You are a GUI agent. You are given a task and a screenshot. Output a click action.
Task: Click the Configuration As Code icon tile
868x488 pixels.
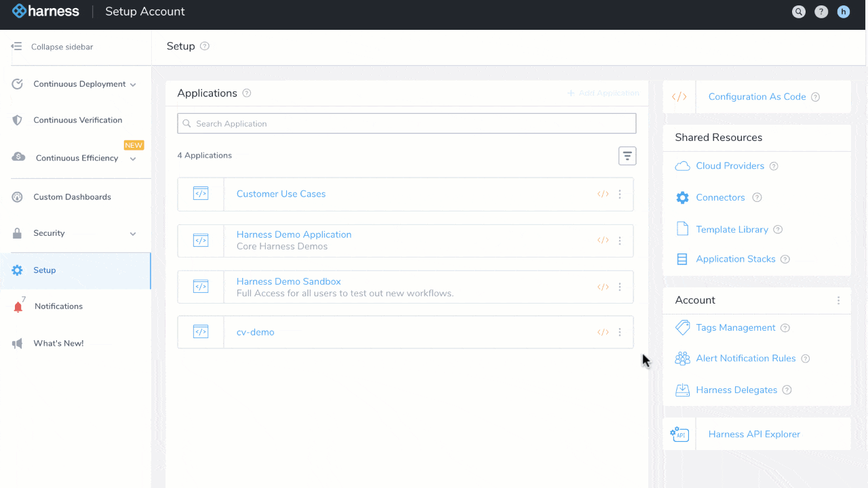coord(679,97)
